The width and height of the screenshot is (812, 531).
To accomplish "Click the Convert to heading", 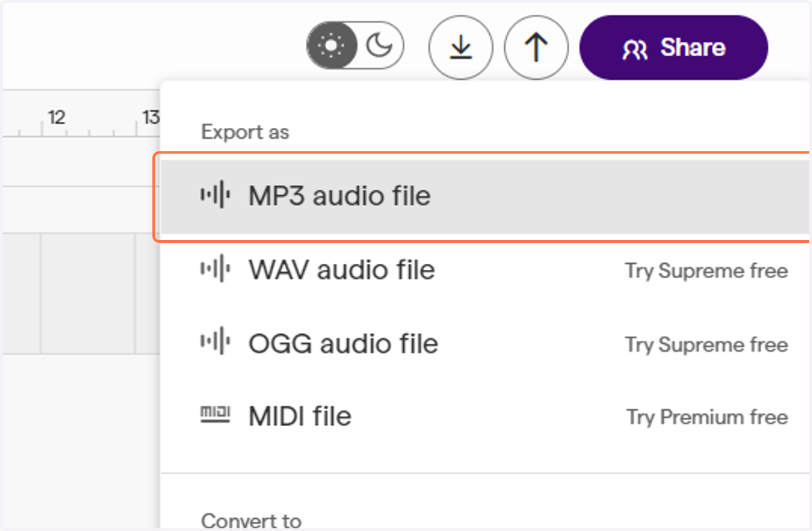I will click(251, 521).
